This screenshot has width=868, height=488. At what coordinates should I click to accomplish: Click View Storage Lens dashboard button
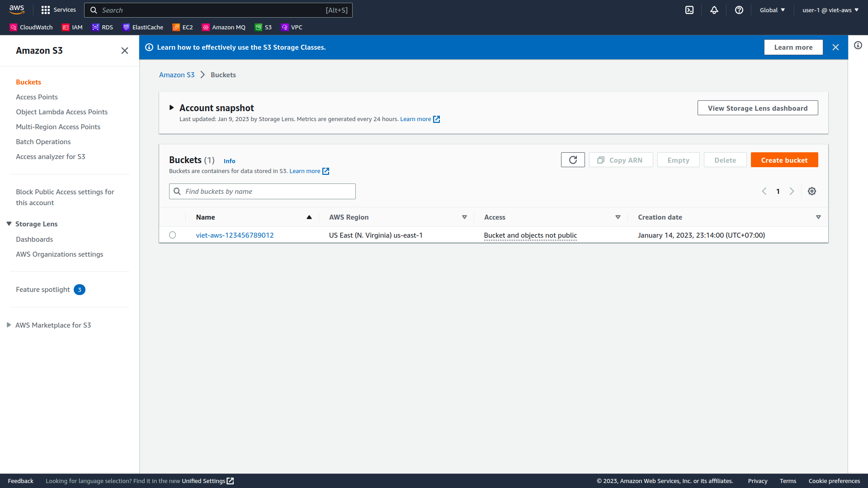pos(758,108)
